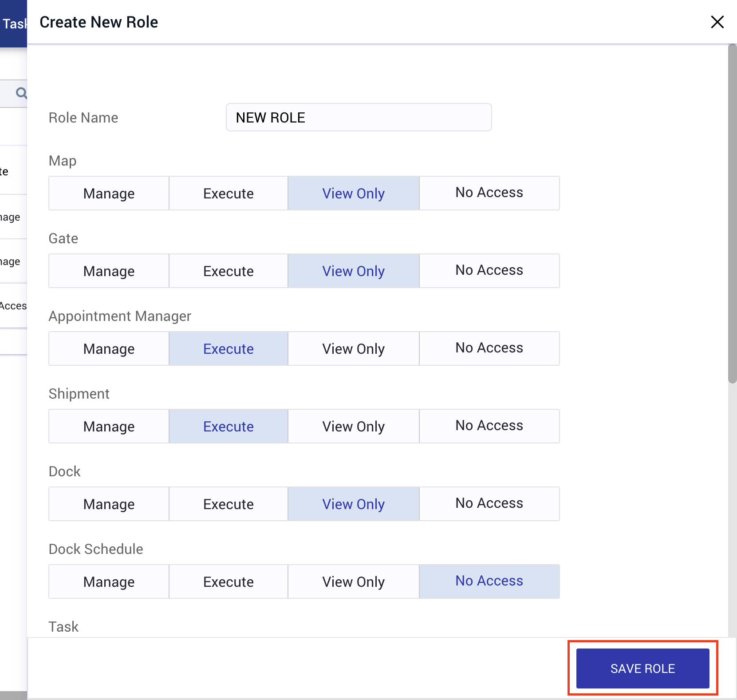Click the Save Role button
The width and height of the screenshot is (737, 700).
642,668
